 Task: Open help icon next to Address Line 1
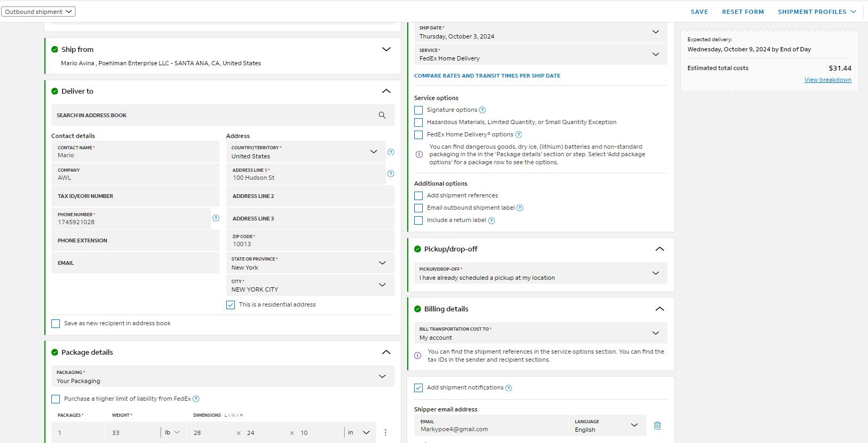tap(391, 173)
